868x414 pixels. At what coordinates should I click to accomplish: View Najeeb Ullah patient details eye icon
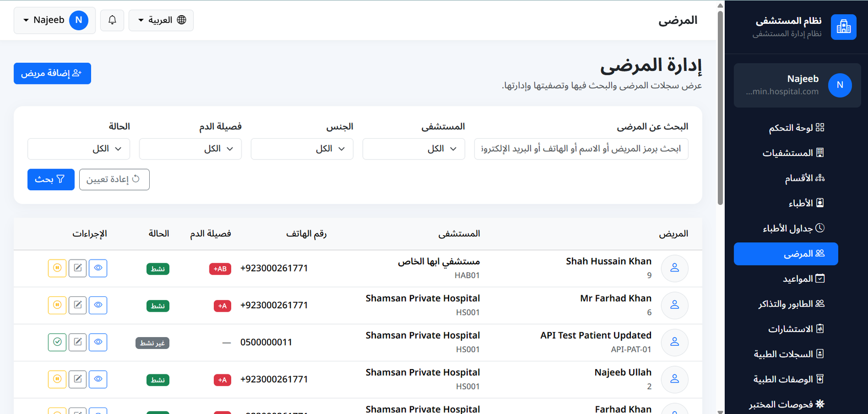tap(98, 379)
